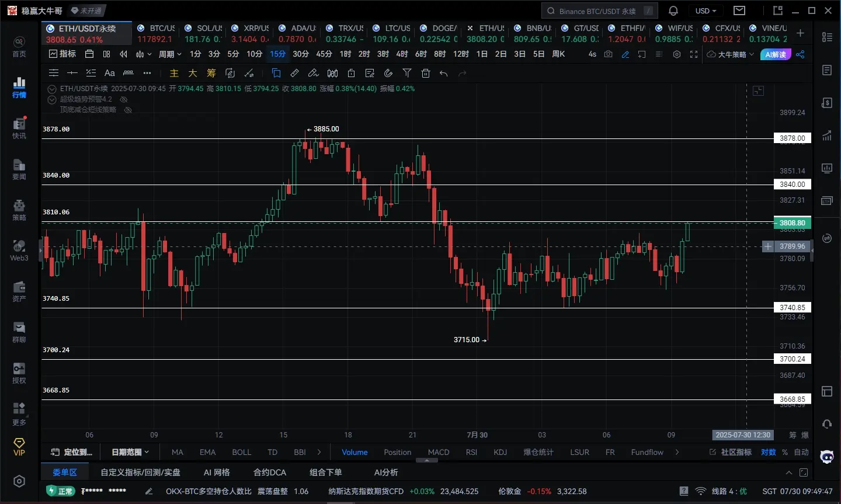Select the BTC/USDT symbol tab
This screenshot has height=504, width=841.
(155, 33)
